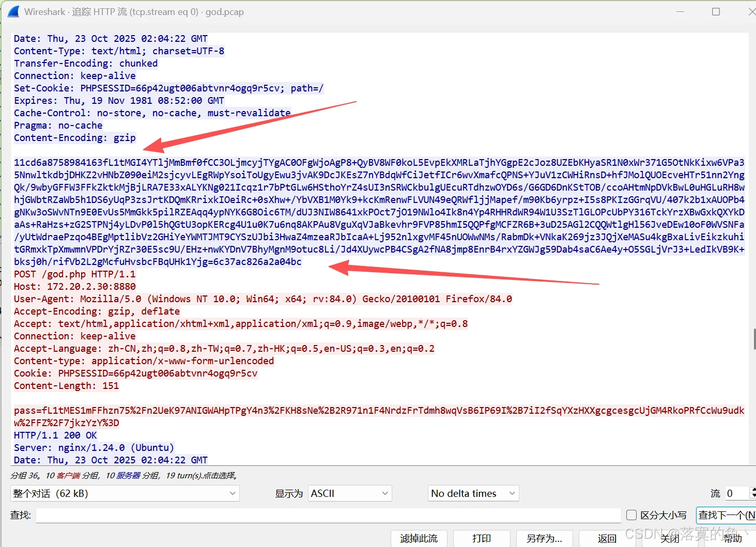This screenshot has width=756, height=547.
Task: Minimize the Wireshark stream window
Action: point(680,11)
